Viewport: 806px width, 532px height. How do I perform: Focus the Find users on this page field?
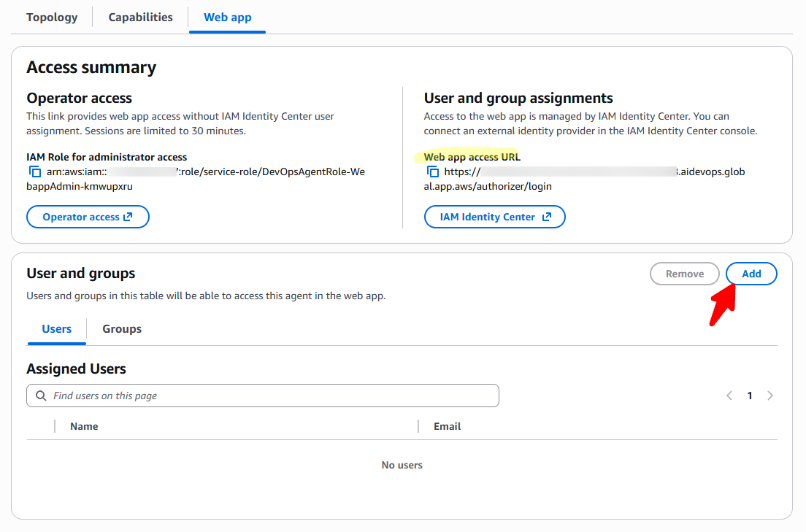pos(270,396)
